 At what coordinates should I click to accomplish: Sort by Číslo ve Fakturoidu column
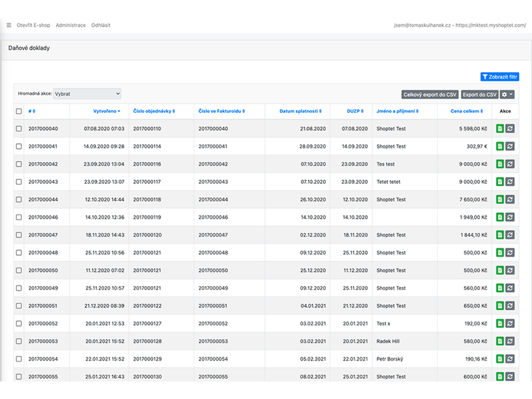point(221,111)
